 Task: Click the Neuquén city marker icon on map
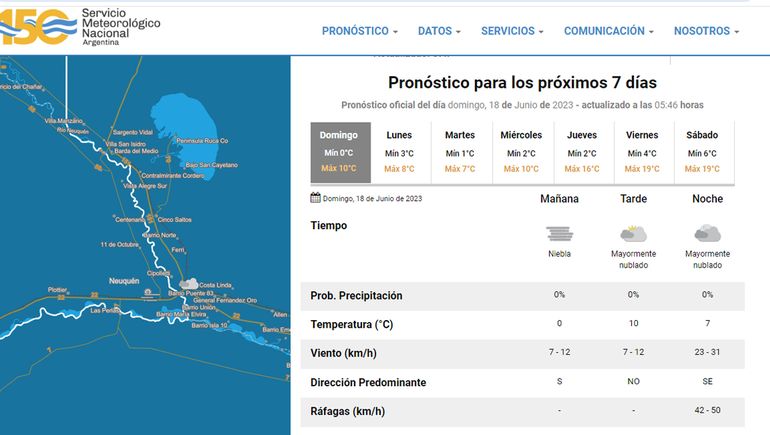click(148, 293)
